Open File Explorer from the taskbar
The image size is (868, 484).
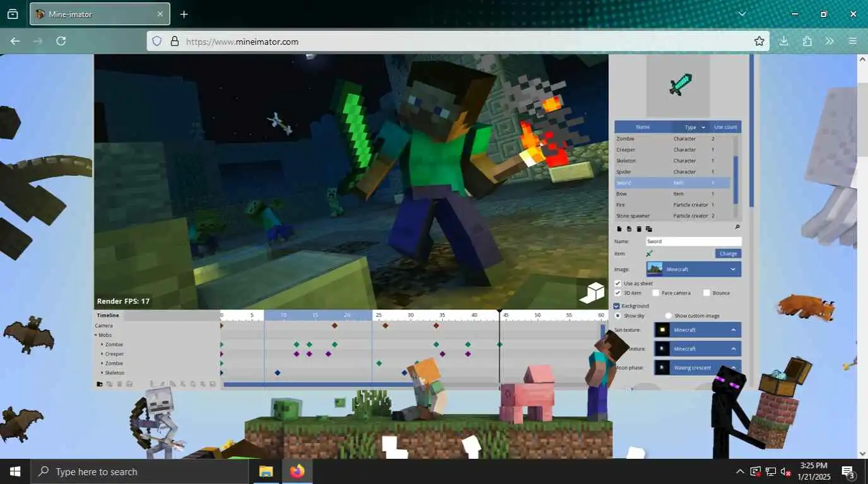[x=266, y=471]
